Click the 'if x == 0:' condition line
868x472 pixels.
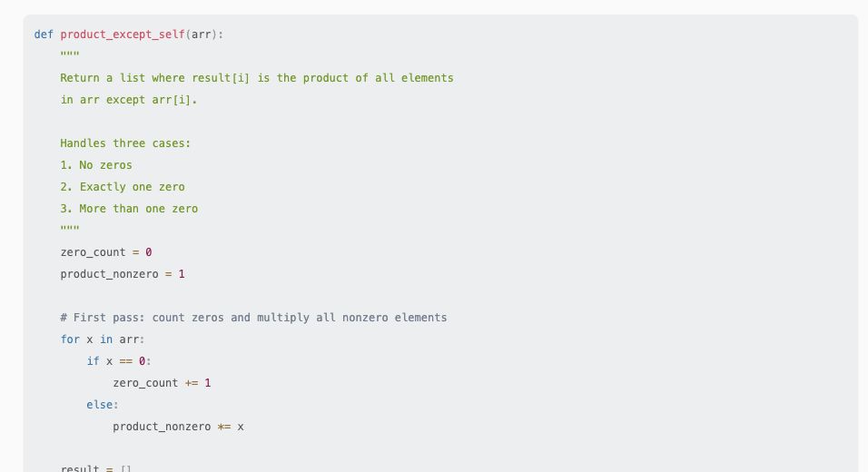119,361
